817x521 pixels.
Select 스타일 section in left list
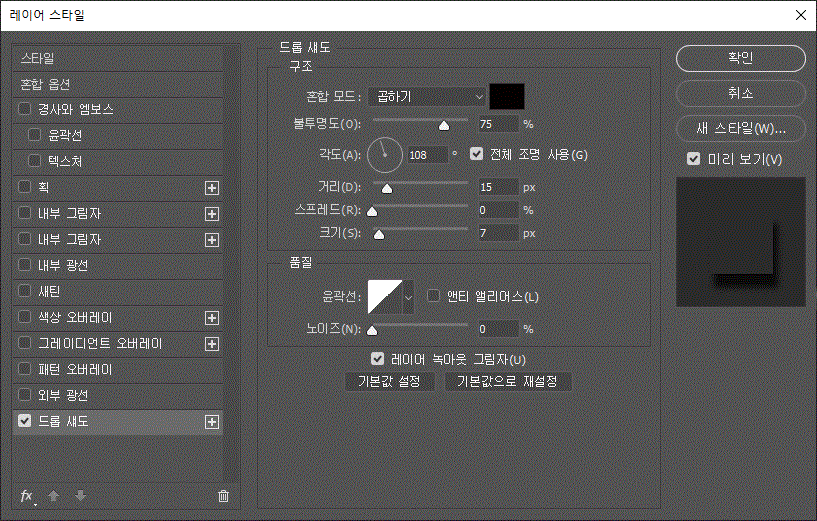click(x=118, y=58)
